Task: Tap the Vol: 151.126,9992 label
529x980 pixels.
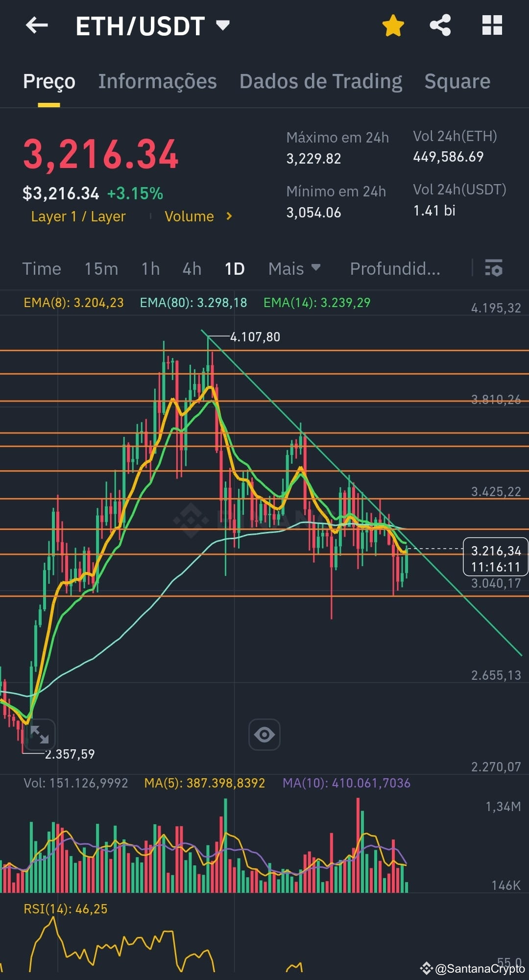Action: tap(76, 783)
